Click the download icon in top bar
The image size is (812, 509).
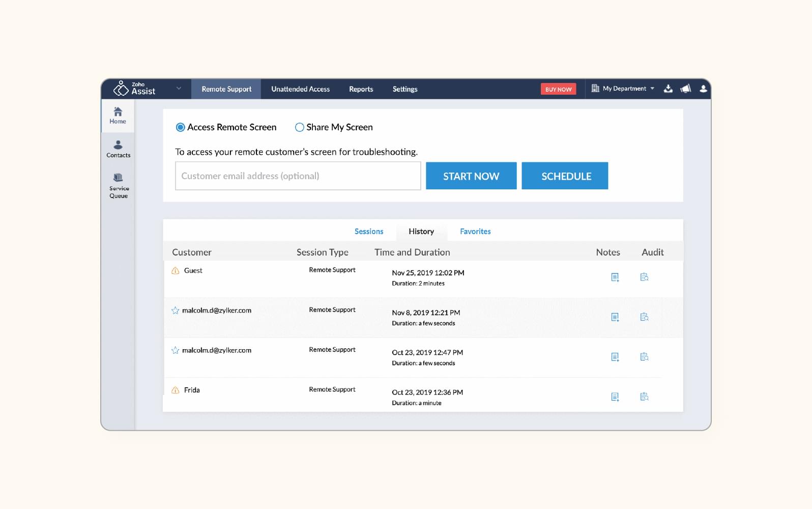[x=668, y=89]
